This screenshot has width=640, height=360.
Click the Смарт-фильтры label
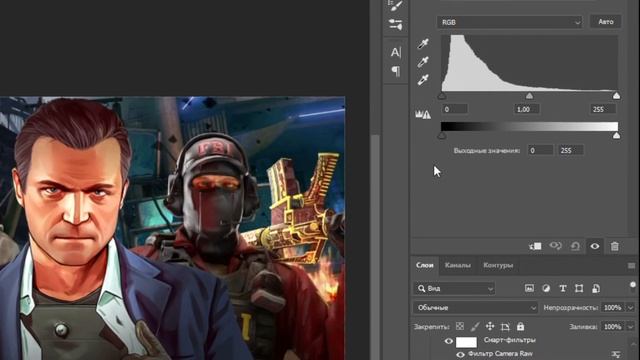click(x=510, y=340)
